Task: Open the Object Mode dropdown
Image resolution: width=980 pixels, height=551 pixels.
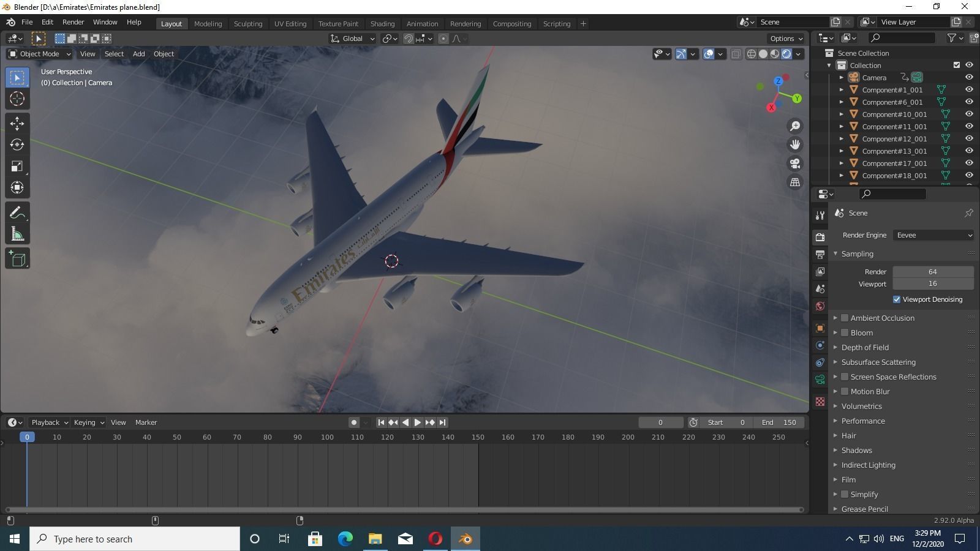Action: (39, 54)
